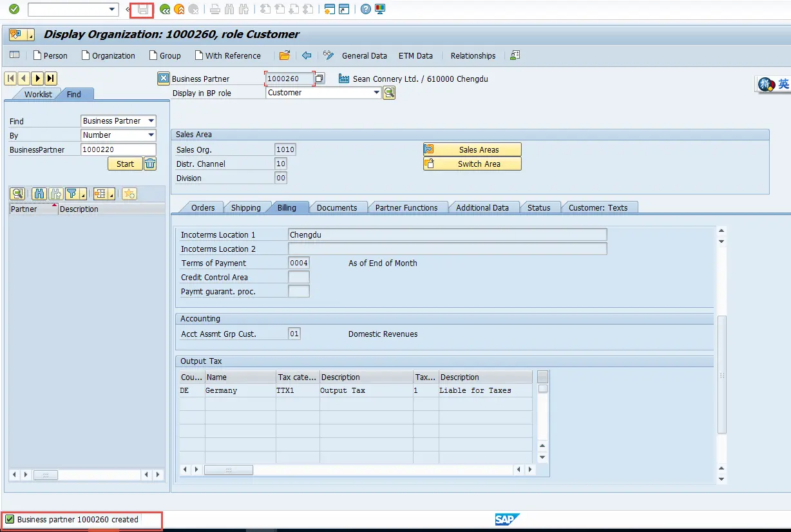Click the Person toolbar button
Image resolution: width=791 pixels, height=532 pixels.
point(51,55)
